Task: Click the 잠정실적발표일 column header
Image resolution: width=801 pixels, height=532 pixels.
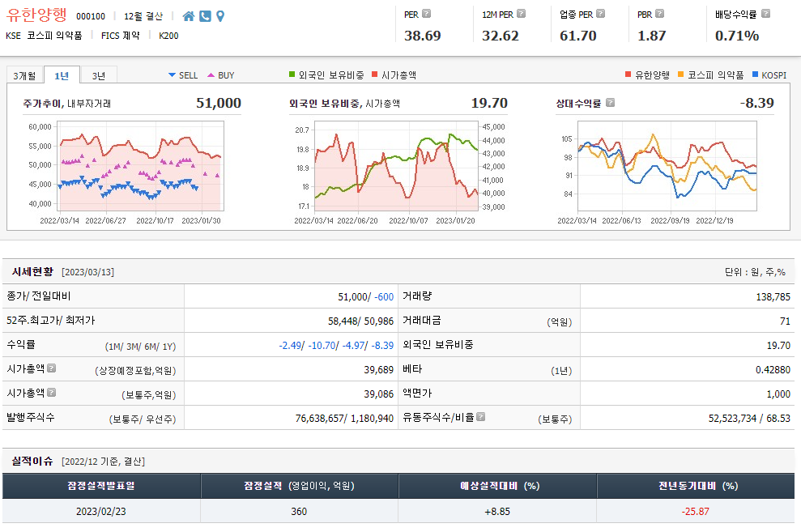Action: (101, 486)
